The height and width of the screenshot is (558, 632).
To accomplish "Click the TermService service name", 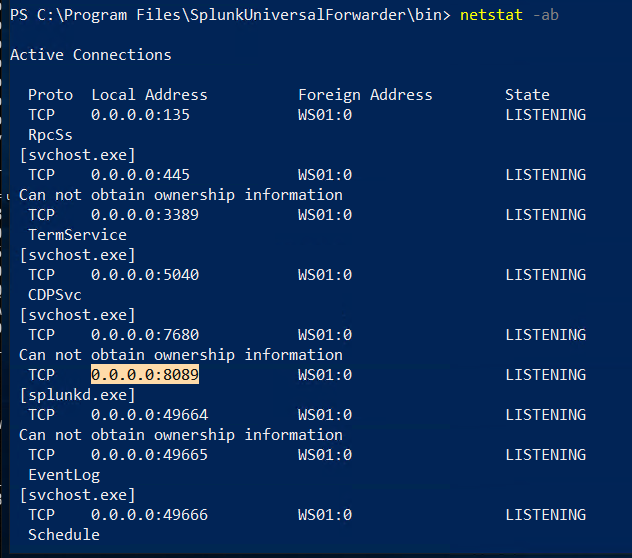I will 77,235.
